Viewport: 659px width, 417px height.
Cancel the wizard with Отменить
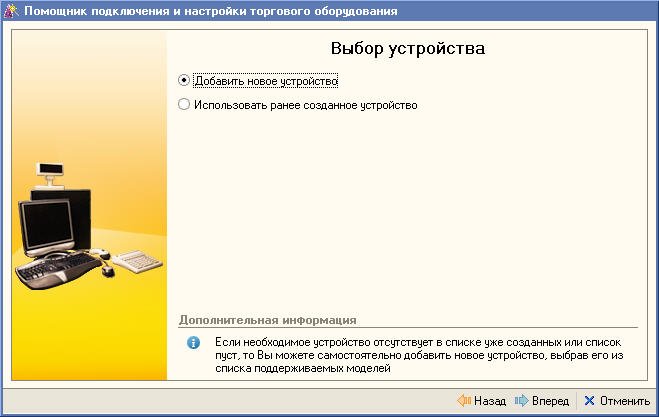[617, 401]
